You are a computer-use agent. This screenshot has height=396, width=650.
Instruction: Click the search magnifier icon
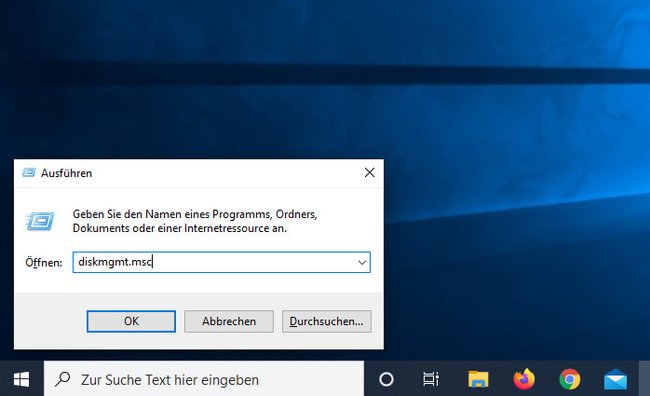pyautogui.click(x=63, y=379)
